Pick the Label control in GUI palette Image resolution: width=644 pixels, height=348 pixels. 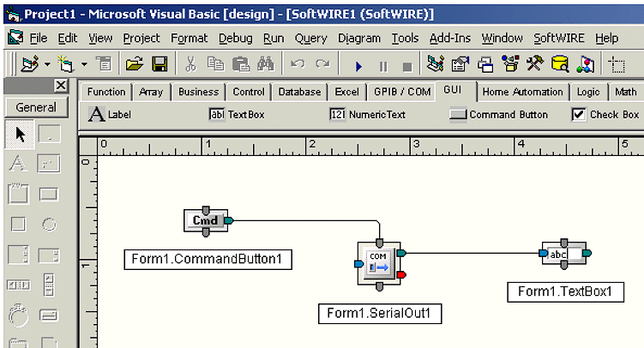coord(109,115)
